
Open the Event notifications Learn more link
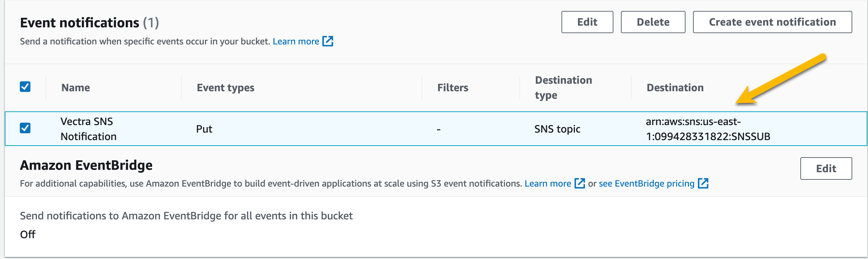point(296,41)
